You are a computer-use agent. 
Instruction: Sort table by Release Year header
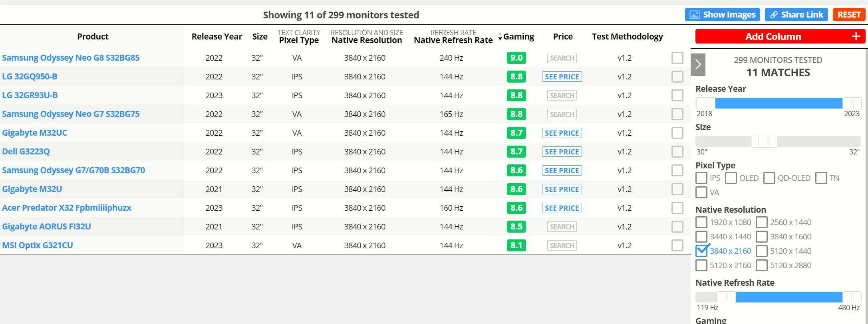(x=217, y=37)
